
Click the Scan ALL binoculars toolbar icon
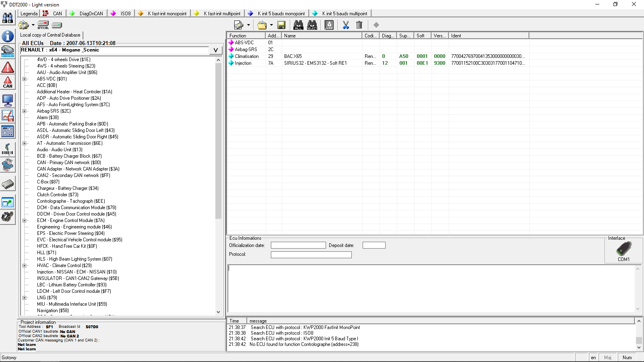pyautogui.click(x=298, y=25)
